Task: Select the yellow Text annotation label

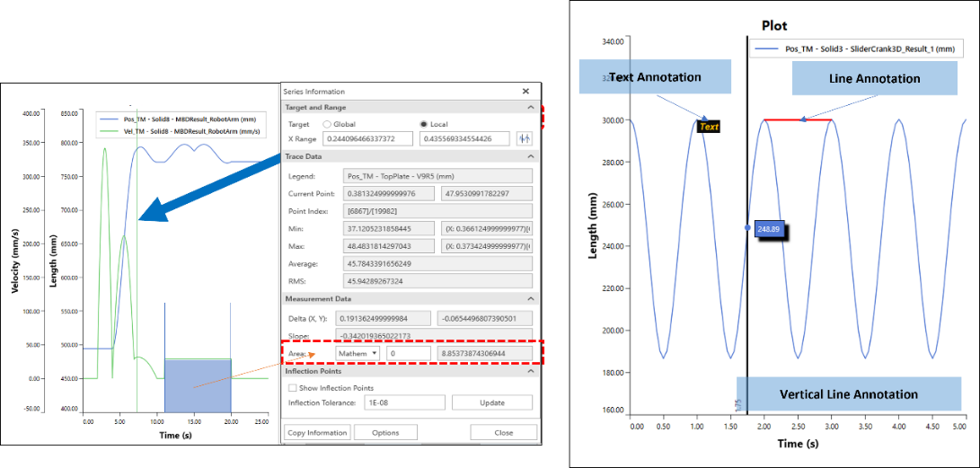Action: click(710, 128)
